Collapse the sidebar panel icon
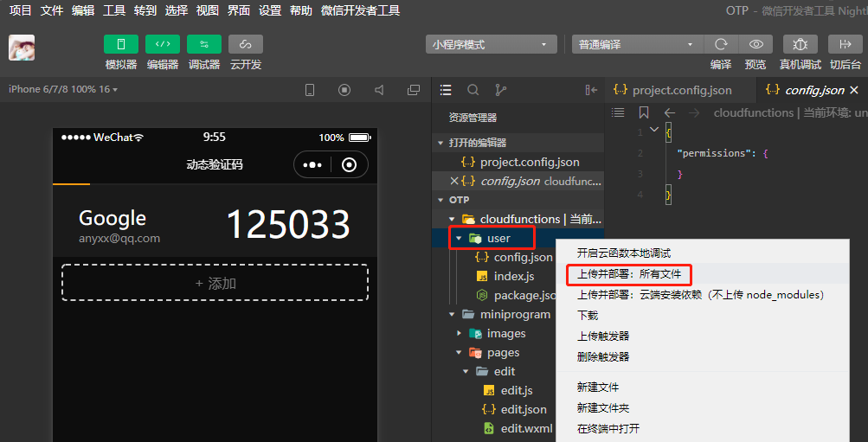 click(x=591, y=90)
